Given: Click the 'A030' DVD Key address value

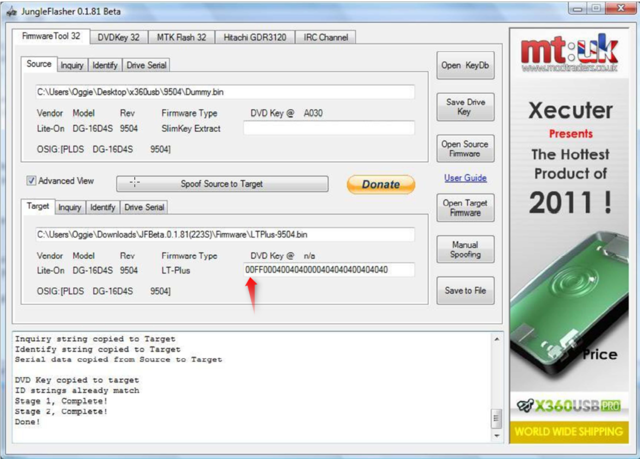Looking at the screenshot, I should tap(313, 113).
